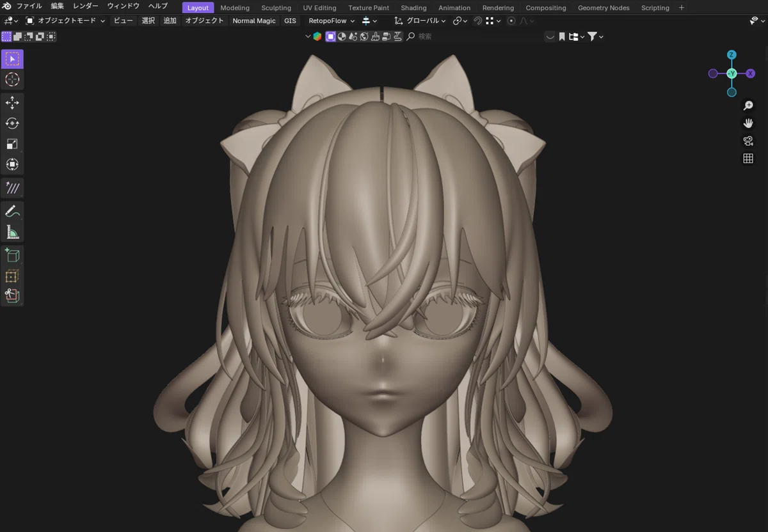Toggle the snapping magnet button
Viewport: 768px width, 532px height.
(x=477, y=21)
